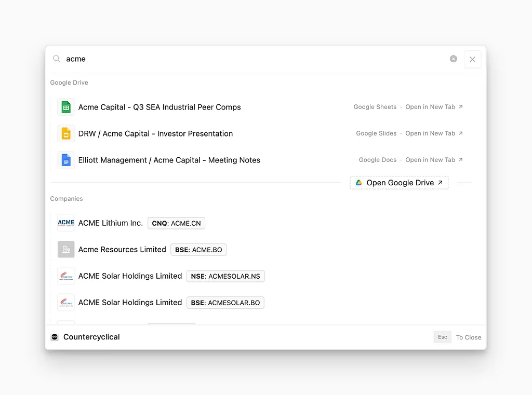This screenshot has height=395, width=532.
Task: Select Acme Resources Limited company
Action: coord(122,250)
